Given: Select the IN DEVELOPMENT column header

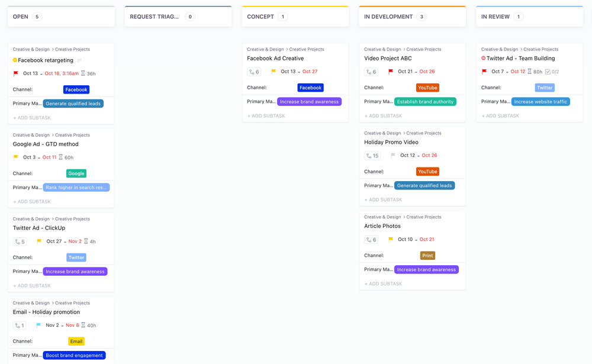Looking at the screenshot, I should click(x=388, y=17).
